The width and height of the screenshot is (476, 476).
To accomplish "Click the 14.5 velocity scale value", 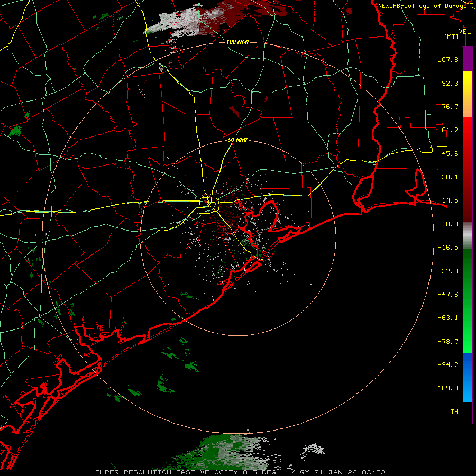I will pyautogui.click(x=450, y=200).
